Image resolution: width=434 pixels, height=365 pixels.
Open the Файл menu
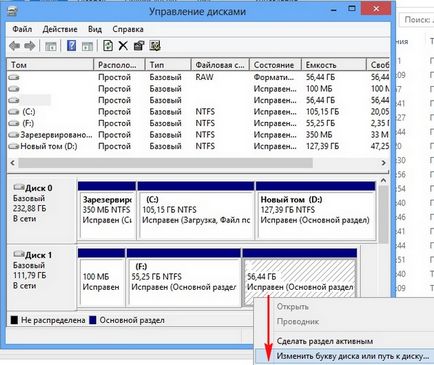click(22, 29)
